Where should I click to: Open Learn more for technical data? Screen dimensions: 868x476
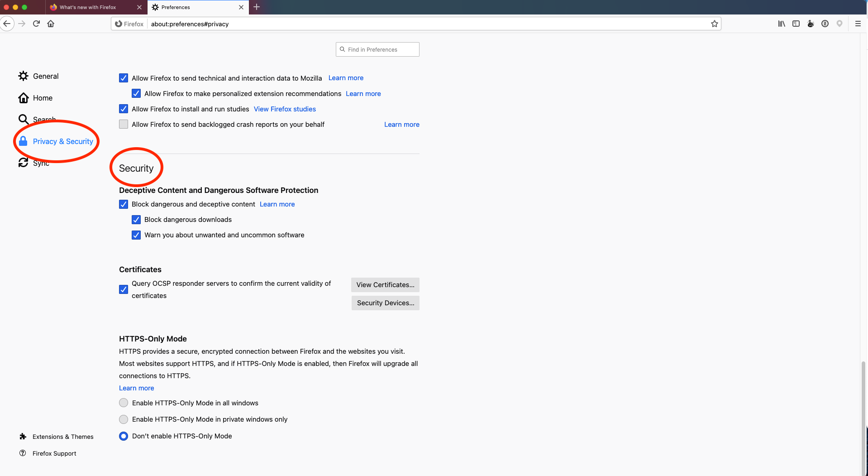coord(346,78)
